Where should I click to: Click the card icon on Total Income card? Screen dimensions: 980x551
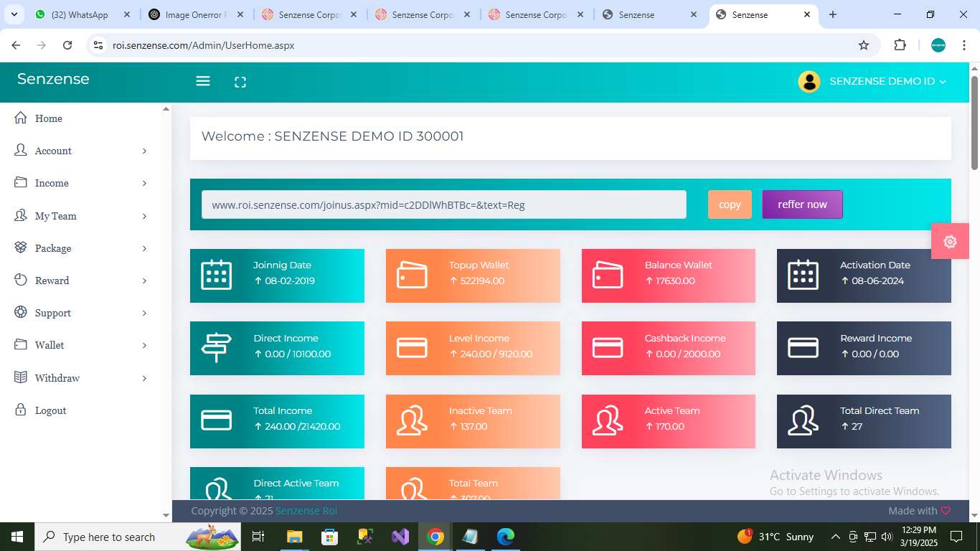216,420
